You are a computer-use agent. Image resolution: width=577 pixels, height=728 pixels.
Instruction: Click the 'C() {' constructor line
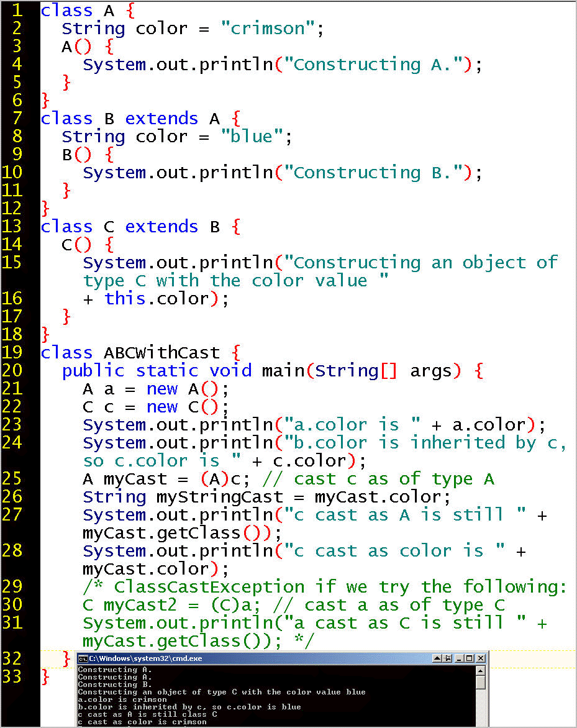[88, 245]
